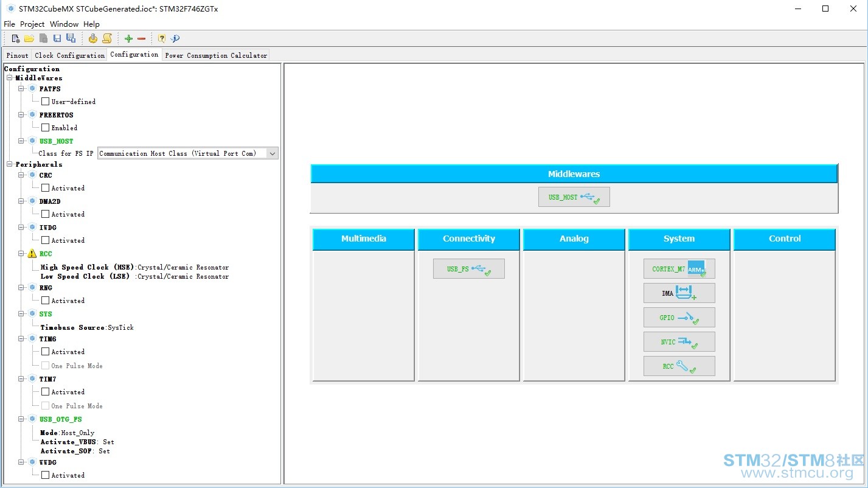Open the CORTEX_M7 button under System
Viewport: 868px width, 488px height.
[x=679, y=269]
